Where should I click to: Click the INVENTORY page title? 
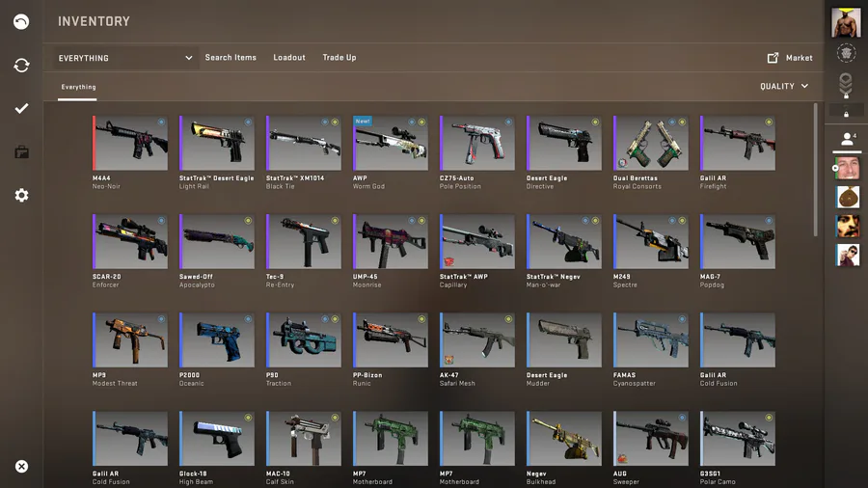[95, 21]
